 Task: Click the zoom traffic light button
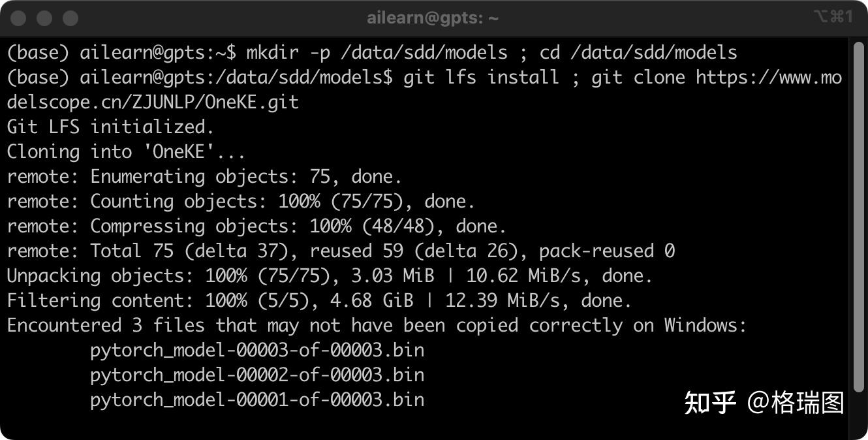pyautogui.click(x=70, y=18)
